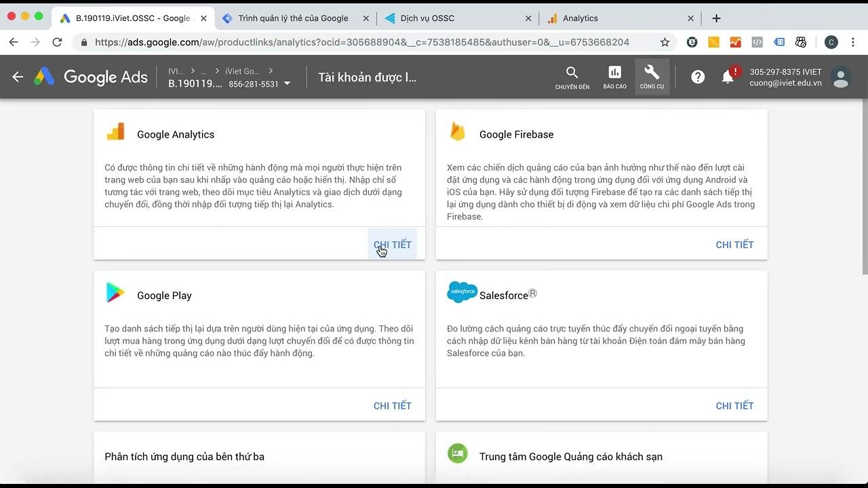The width and height of the screenshot is (868, 488).
Task: Open CHI TIẾT for Google Firebase
Action: [734, 244]
